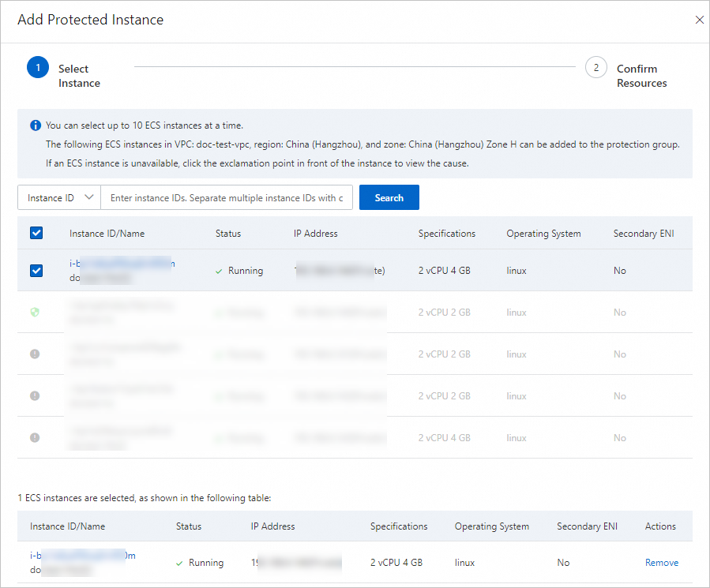
Task: Click the Specifications header in the upper table
Action: tap(447, 234)
